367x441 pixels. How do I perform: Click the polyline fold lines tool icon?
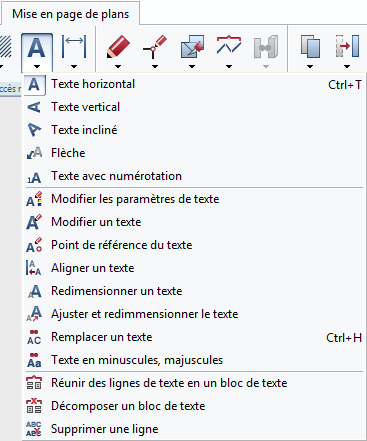click(229, 45)
